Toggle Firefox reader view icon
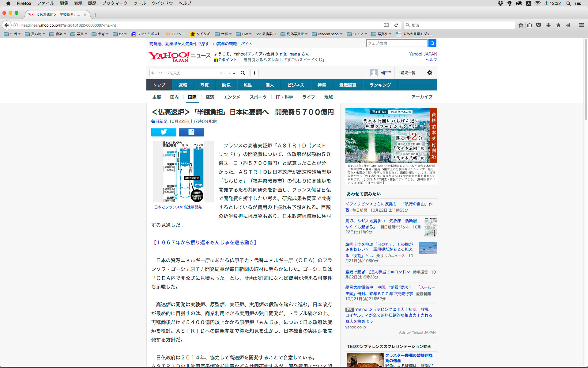 click(386, 25)
